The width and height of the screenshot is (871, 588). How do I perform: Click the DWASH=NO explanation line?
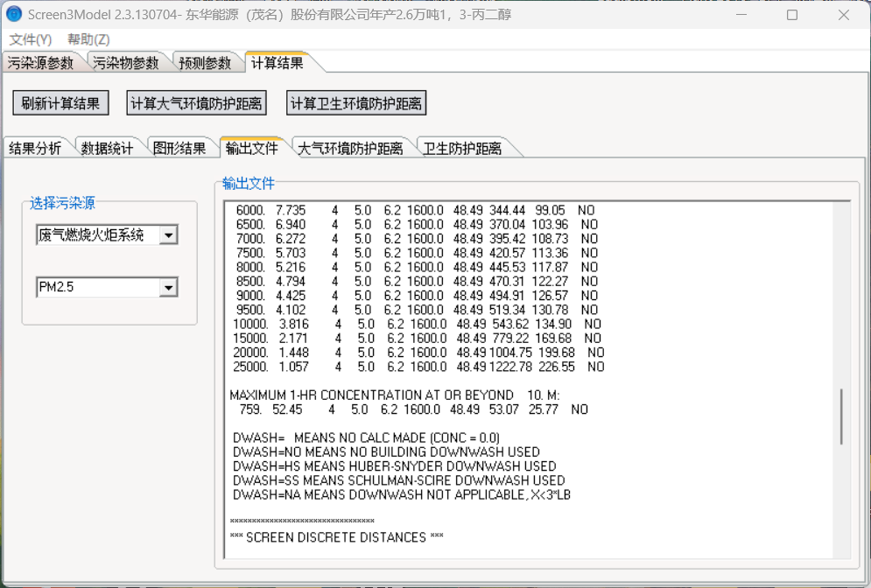pyautogui.click(x=387, y=452)
